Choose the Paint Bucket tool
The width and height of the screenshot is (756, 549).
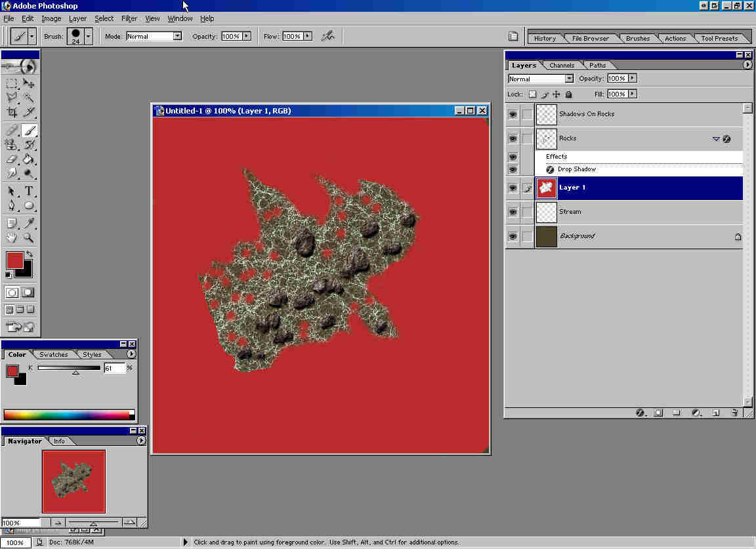29,159
